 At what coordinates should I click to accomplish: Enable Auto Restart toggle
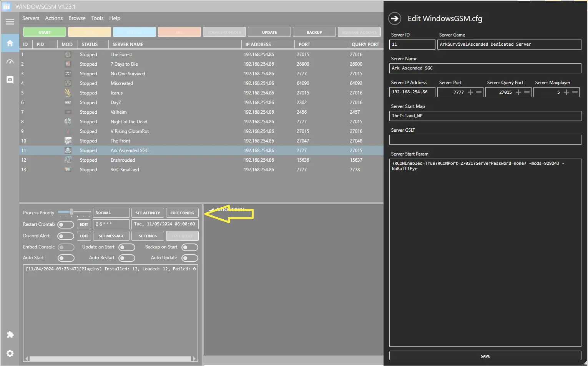127,258
